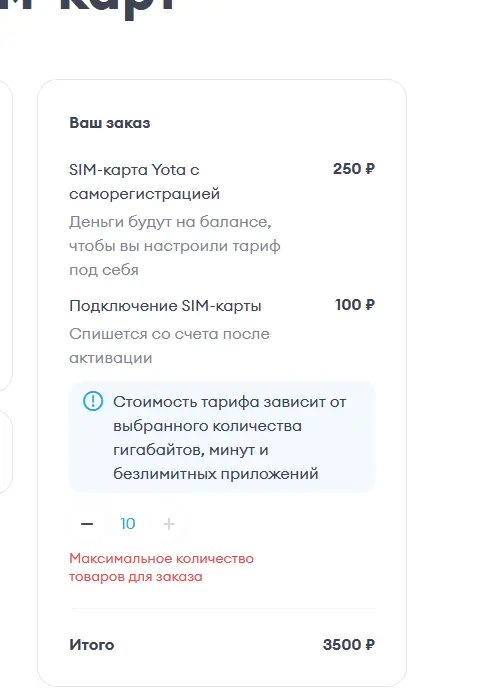Image resolution: width=491 pixels, height=695 pixels.
Task: Click the light blue info notice box
Action: coord(222,437)
